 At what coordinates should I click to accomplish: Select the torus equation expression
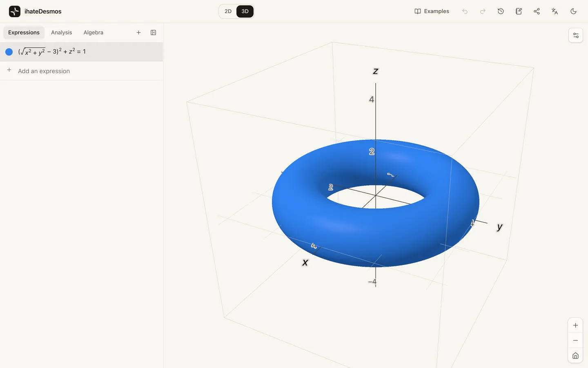82,52
